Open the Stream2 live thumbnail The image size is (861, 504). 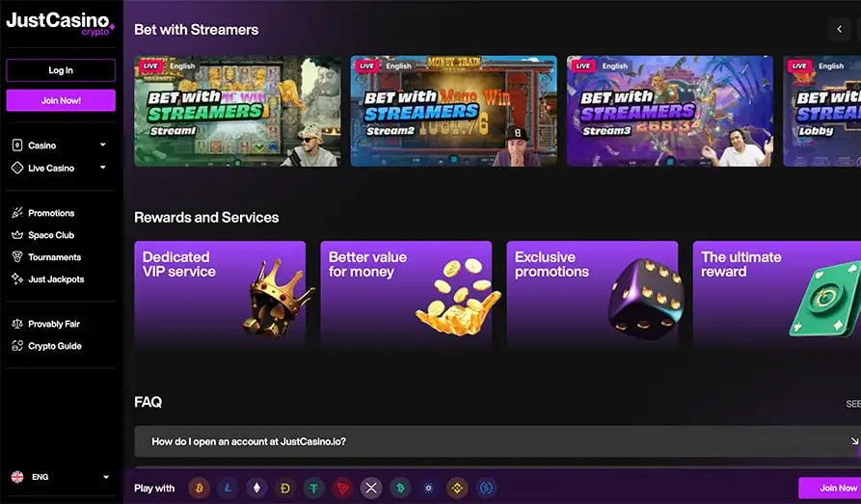pos(453,111)
